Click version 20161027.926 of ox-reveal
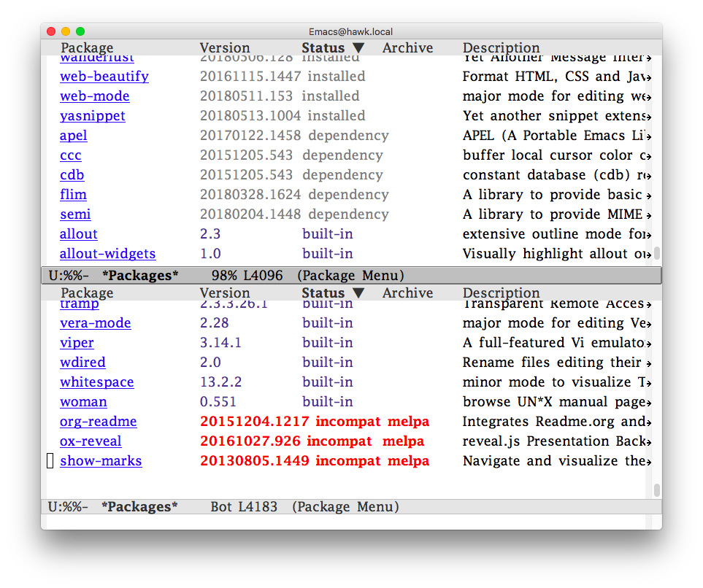Screen dimensions: 703x588 pos(250,441)
